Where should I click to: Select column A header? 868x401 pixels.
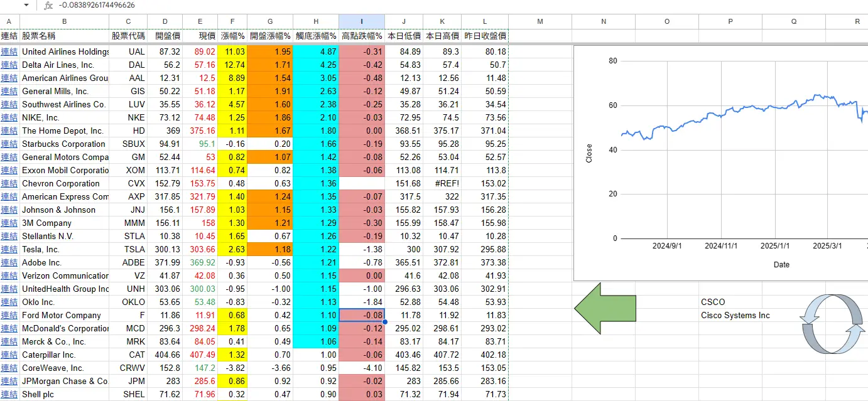click(9, 21)
